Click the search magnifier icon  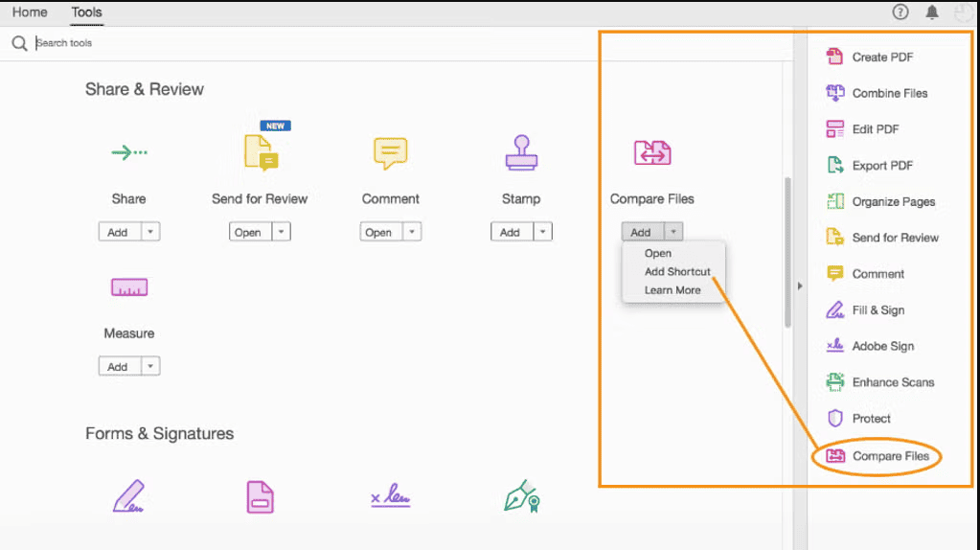tap(19, 43)
